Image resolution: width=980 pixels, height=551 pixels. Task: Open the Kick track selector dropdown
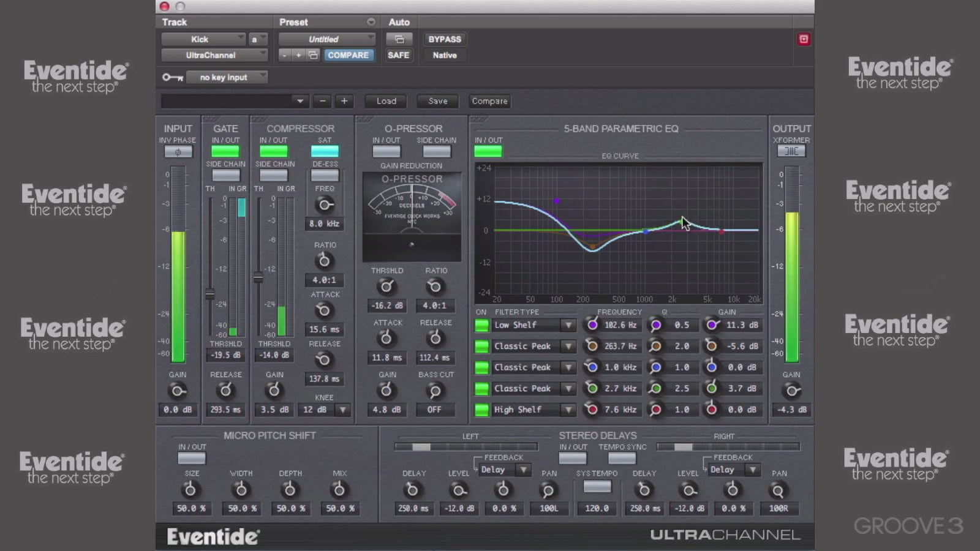click(x=203, y=39)
